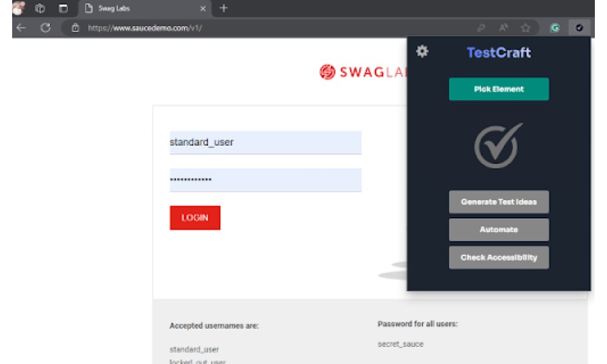Click the Swag Labs logo
Screen dimensions: 607x364
(x=363, y=72)
